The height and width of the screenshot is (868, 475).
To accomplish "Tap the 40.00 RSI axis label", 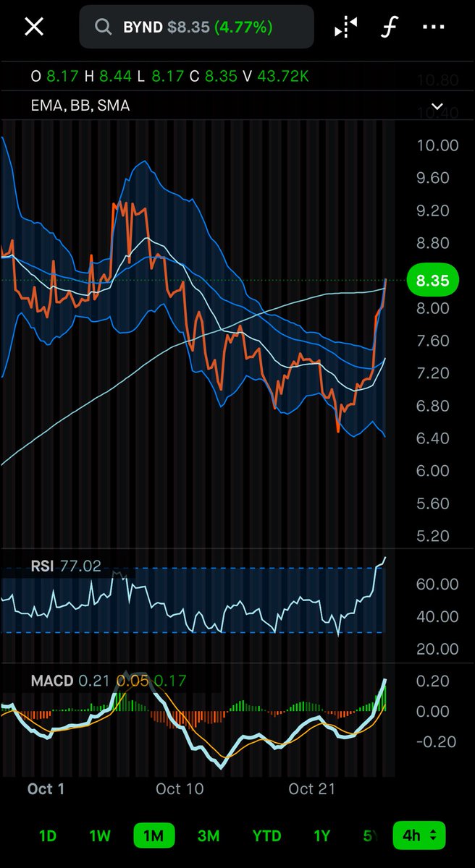I will coord(437,617).
